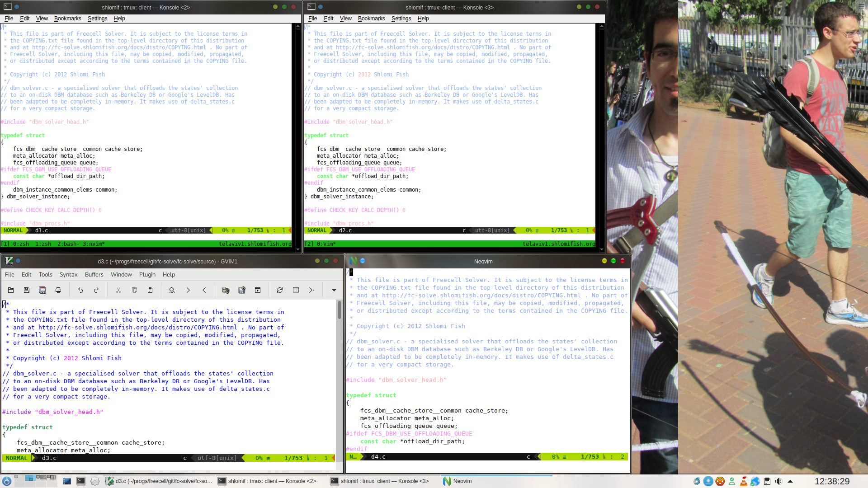Image resolution: width=868 pixels, height=488 pixels.
Task: Open the Plugin menu in GVIM
Action: click(147, 275)
